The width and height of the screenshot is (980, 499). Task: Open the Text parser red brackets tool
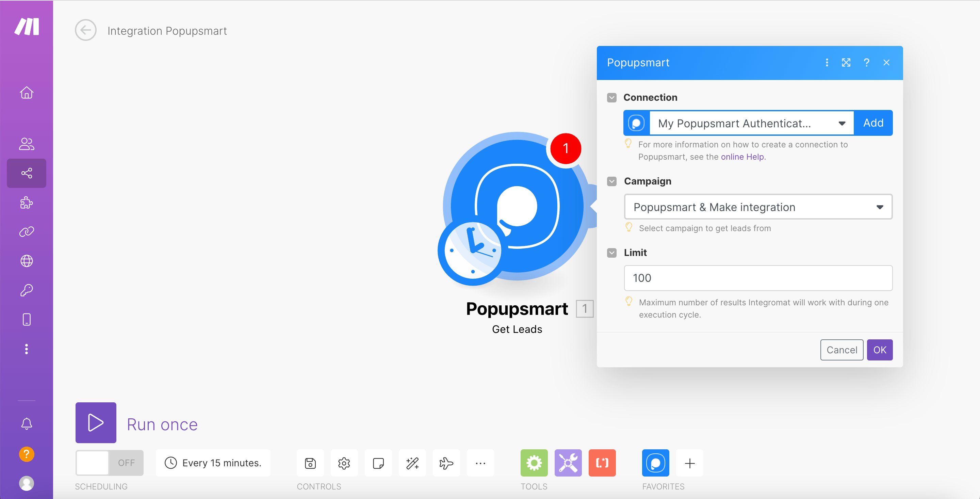click(602, 463)
